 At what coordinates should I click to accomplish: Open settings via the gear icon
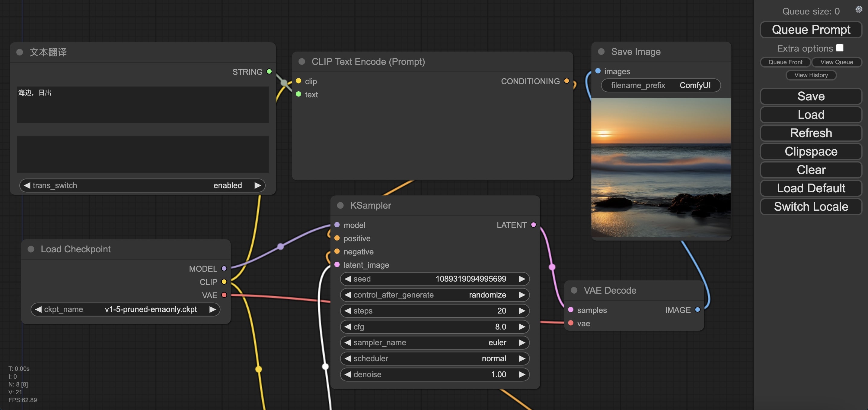click(859, 9)
